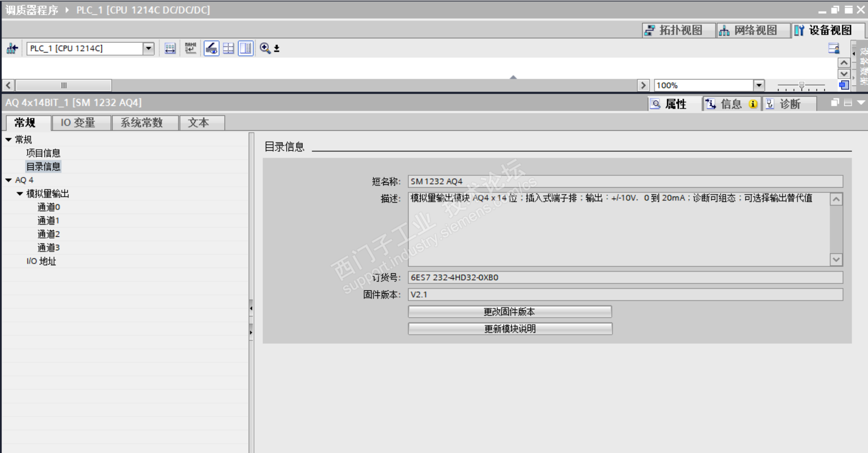868x453 pixels.
Task: Click the down arrow of the description scrollbar
Action: 836,260
